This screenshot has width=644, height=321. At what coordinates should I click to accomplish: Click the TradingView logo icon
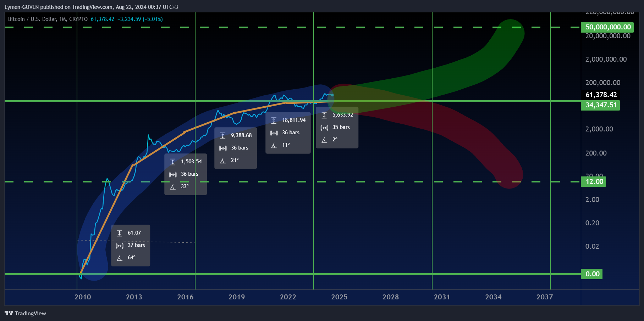9,313
